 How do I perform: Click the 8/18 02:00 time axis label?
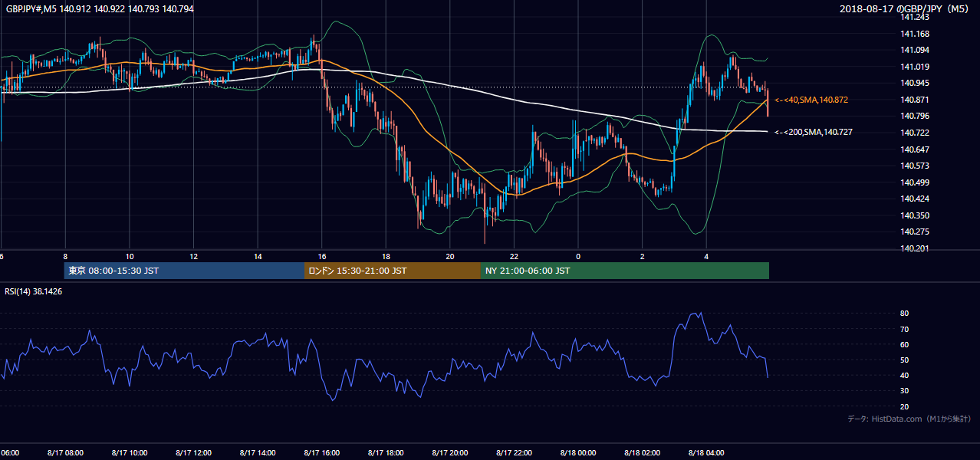[643, 453]
